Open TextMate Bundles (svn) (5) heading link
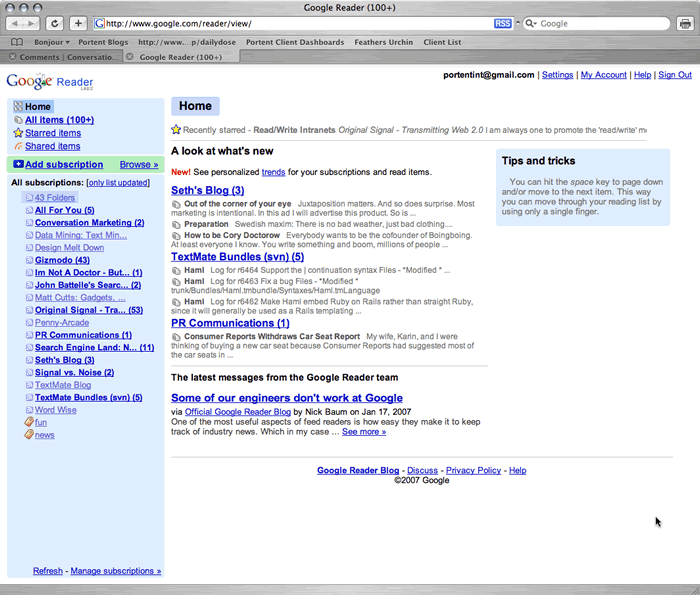700x595 pixels. [x=238, y=257]
